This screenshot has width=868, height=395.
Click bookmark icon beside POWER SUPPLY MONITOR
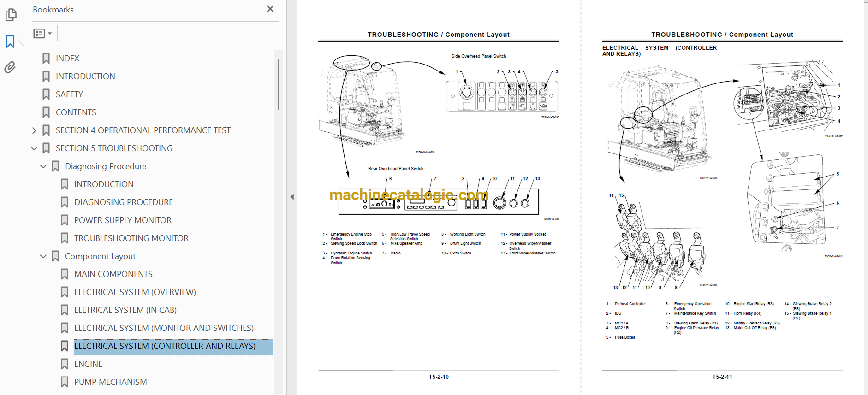pos(65,220)
